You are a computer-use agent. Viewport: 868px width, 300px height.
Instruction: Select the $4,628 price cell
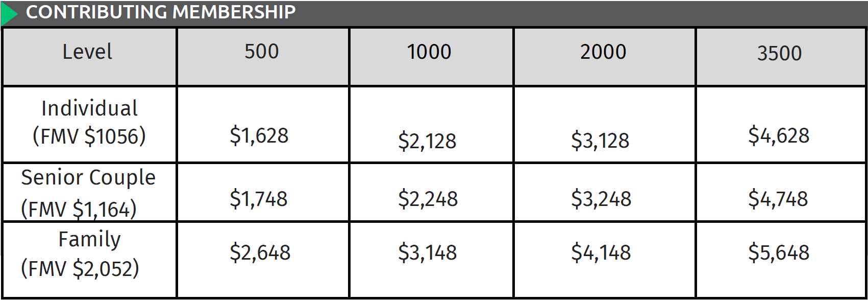(x=779, y=135)
